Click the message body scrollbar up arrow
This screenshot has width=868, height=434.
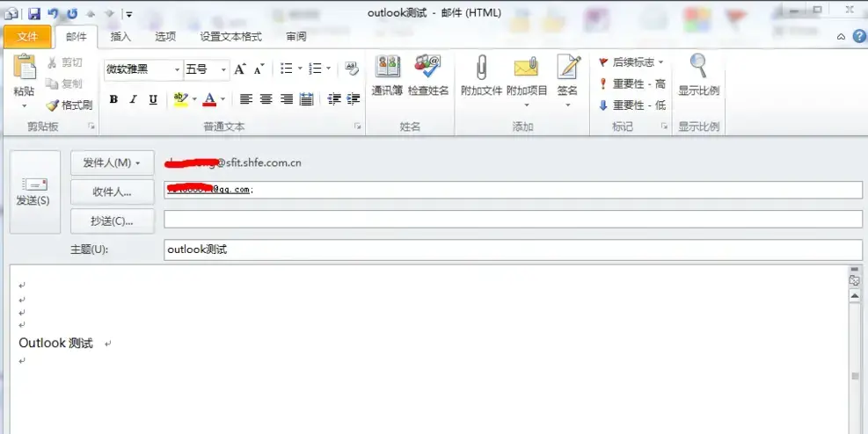coord(855,296)
